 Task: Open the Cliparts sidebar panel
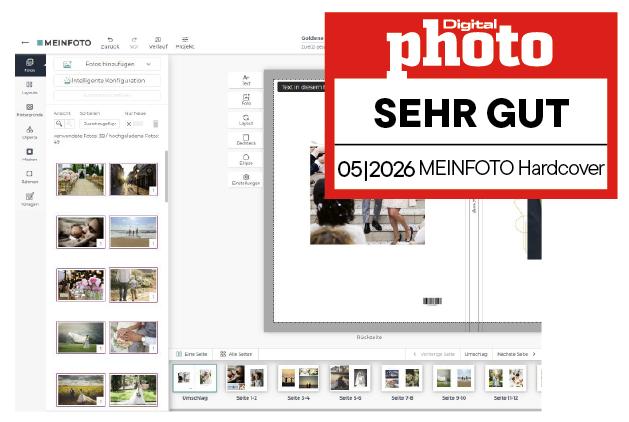click(x=30, y=133)
